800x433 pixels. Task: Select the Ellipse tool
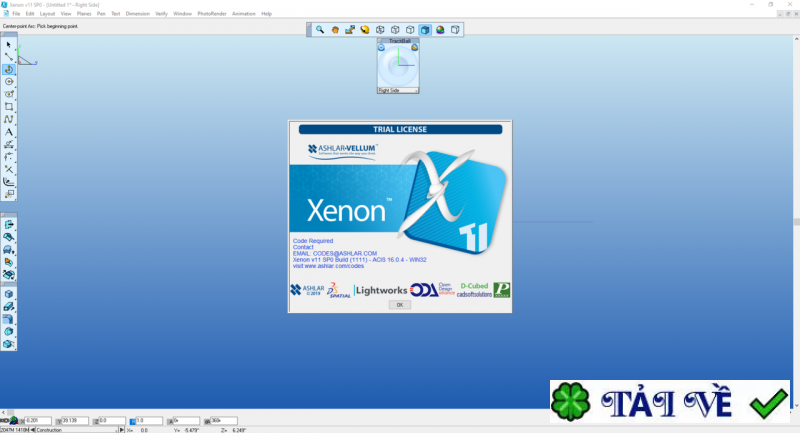pos(9,94)
